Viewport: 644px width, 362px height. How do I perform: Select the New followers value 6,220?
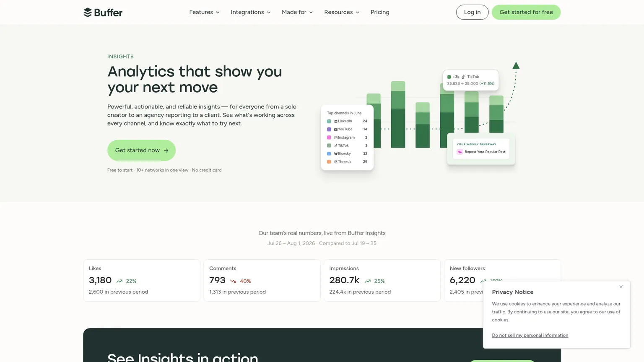coord(462,280)
